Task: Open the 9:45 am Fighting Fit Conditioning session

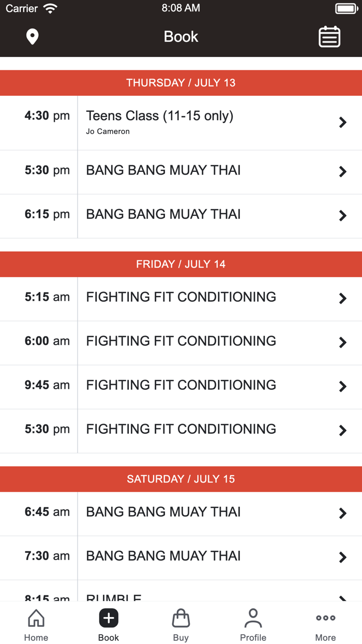Action: click(181, 386)
